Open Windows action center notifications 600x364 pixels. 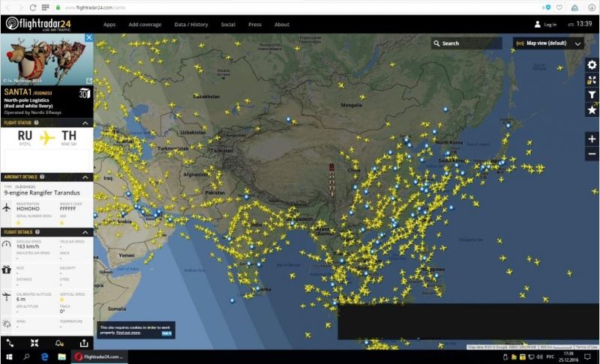tap(587, 357)
